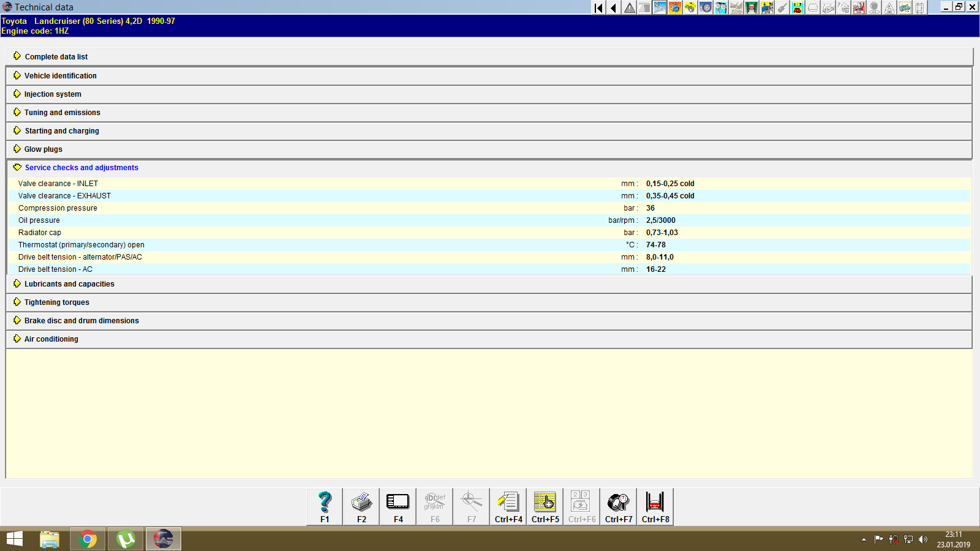Click the red telephone icon in toolbar
The width and height of the screenshot is (980, 551).
799,7
